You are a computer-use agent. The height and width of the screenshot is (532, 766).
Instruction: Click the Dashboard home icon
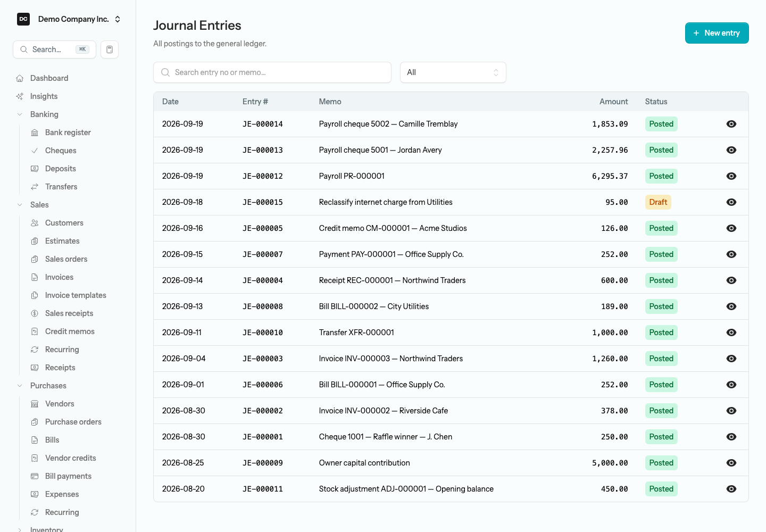coord(20,78)
